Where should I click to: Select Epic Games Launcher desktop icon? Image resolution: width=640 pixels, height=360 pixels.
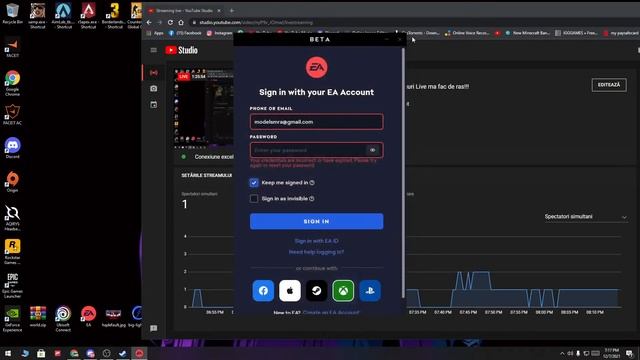[x=12, y=285]
